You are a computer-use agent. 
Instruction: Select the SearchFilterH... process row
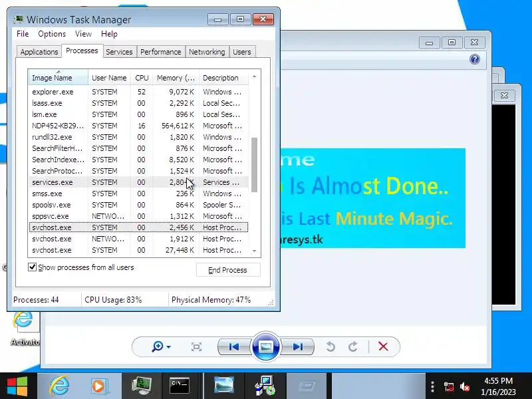(138, 148)
